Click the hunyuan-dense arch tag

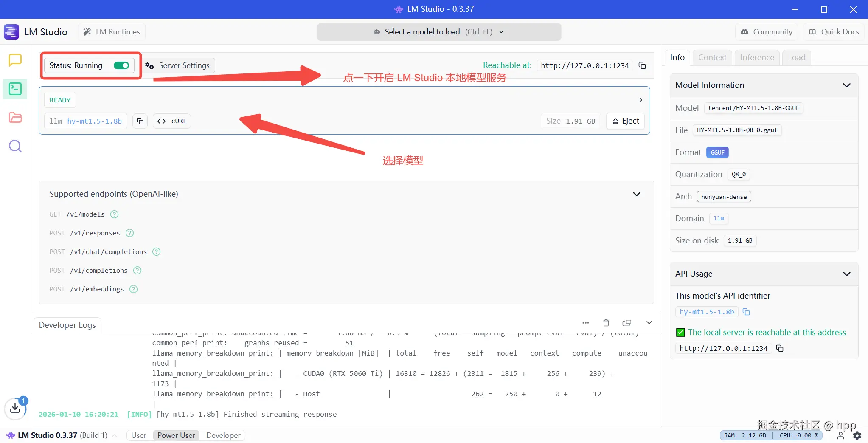(724, 197)
